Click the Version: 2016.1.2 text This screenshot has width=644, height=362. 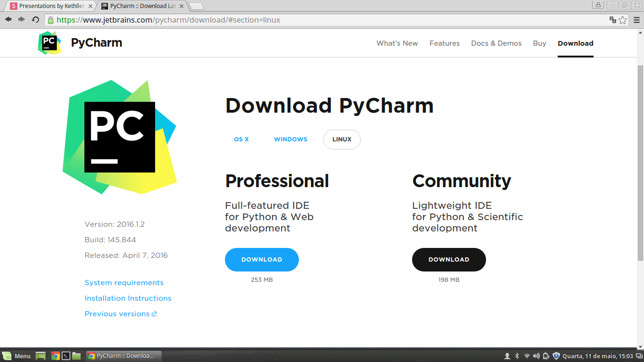[x=115, y=224]
